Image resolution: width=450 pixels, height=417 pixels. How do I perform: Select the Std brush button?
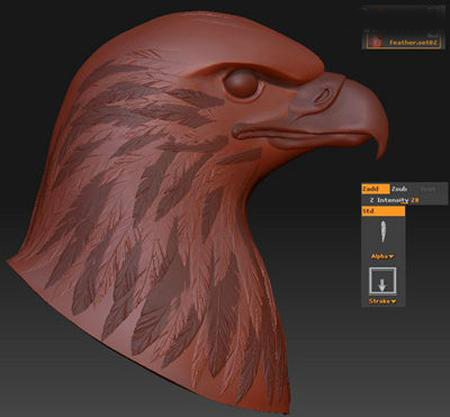coord(383,211)
